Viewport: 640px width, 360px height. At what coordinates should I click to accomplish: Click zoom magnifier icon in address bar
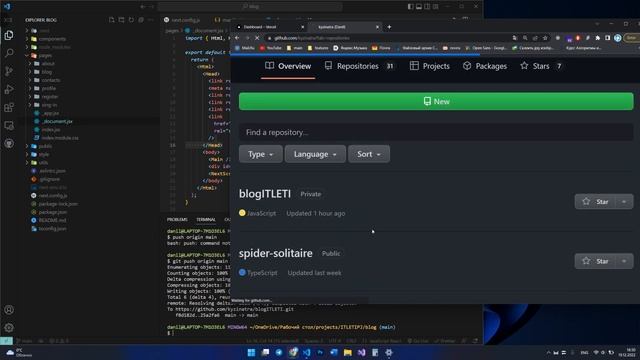525,38
